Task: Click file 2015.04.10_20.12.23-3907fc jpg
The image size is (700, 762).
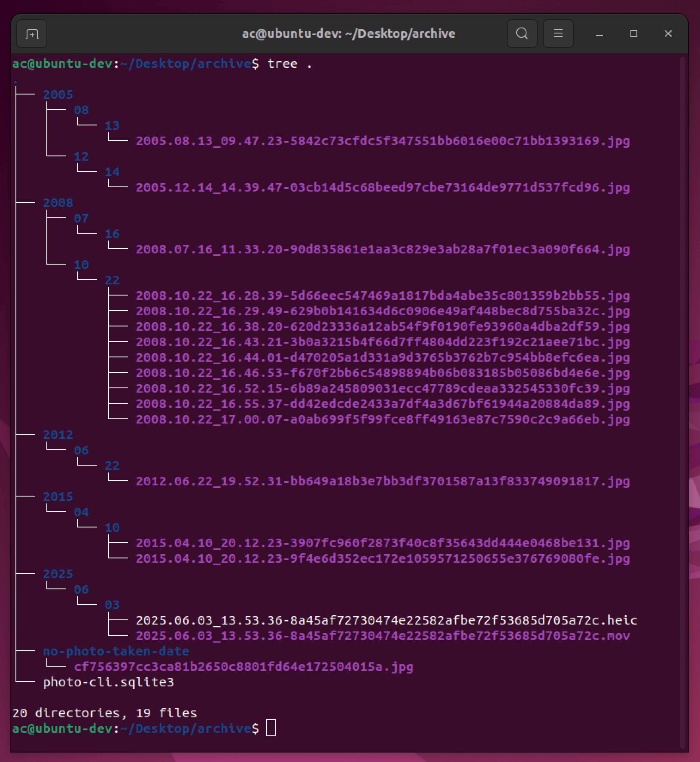Action: [383, 543]
